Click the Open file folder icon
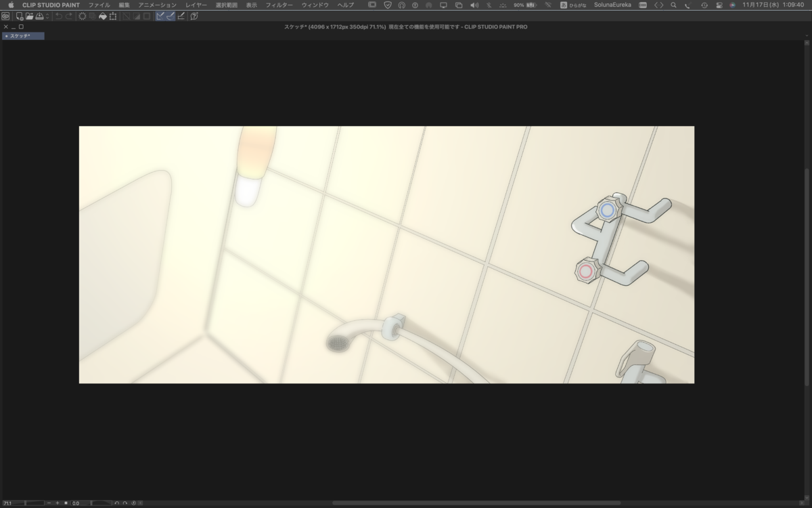This screenshot has height=508, width=812. click(30, 16)
